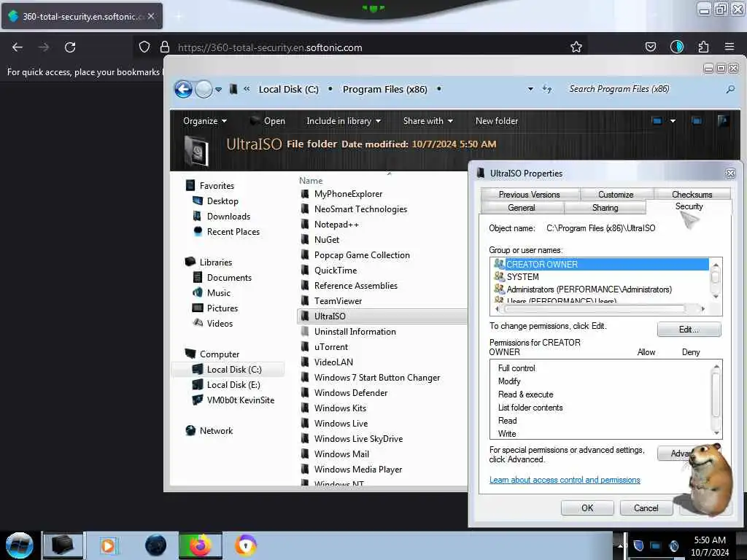Select Downloads in Favorites
The height and width of the screenshot is (560, 747).
[228, 216]
